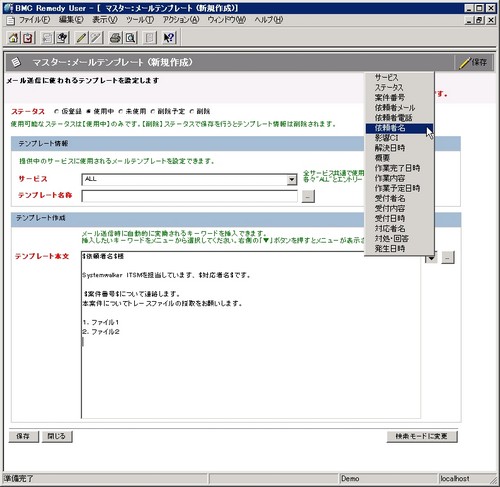Image resolution: width=500 pixels, height=487 pixels.
Task: Choose 依頼者メール from the keyword popup menu
Action: (x=399, y=108)
